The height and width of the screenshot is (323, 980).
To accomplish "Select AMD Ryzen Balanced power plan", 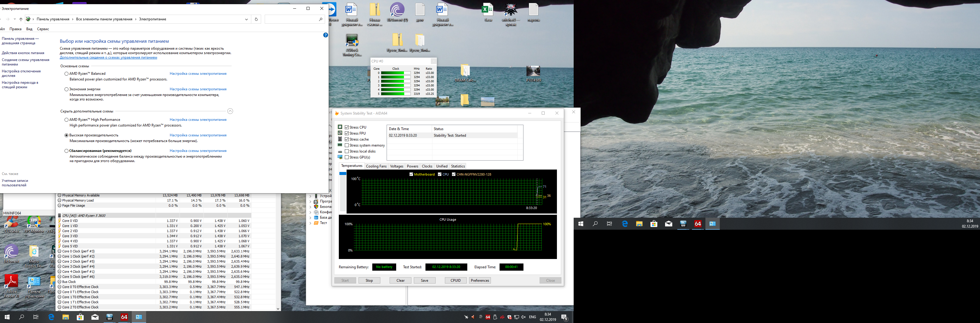I will 67,74.
